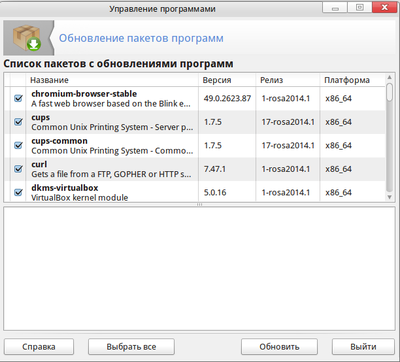Open help with the Справка button
The image size is (400, 362).
pos(39,347)
